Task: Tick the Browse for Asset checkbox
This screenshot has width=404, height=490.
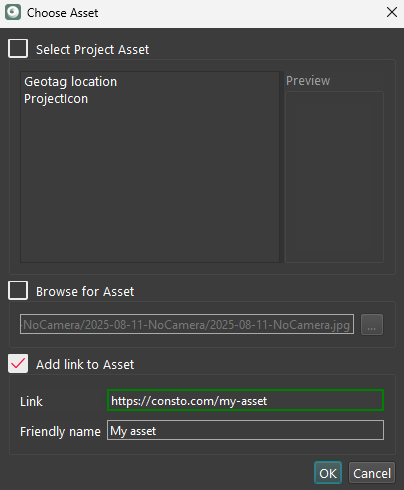Action: pos(18,291)
